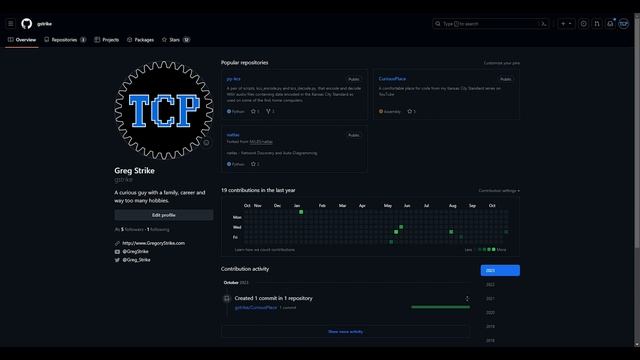Select the 2022 year filter
Screen dimensions: 640x360
click(490, 284)
